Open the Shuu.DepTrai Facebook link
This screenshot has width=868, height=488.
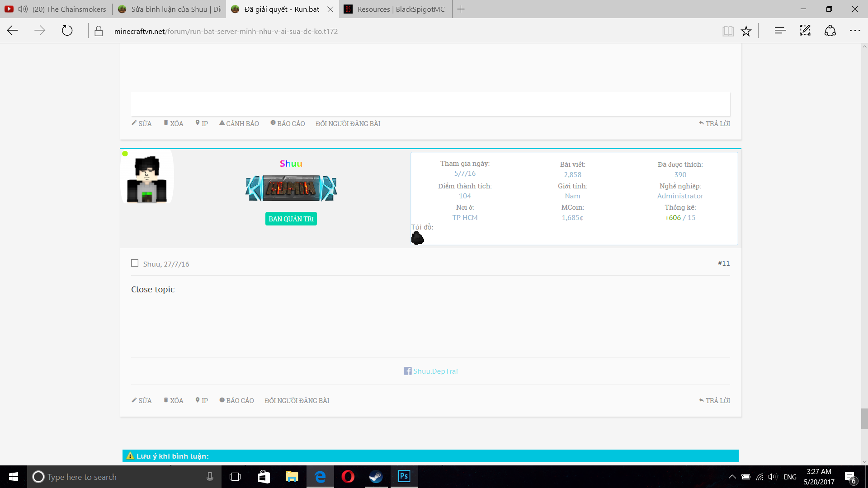435,371
